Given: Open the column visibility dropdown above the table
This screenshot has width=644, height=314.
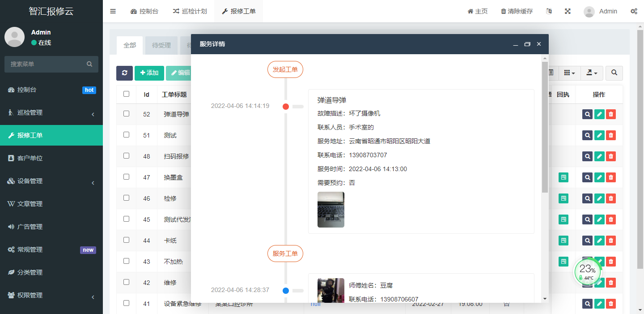Looking at the screenshot, I should point(569,73).
